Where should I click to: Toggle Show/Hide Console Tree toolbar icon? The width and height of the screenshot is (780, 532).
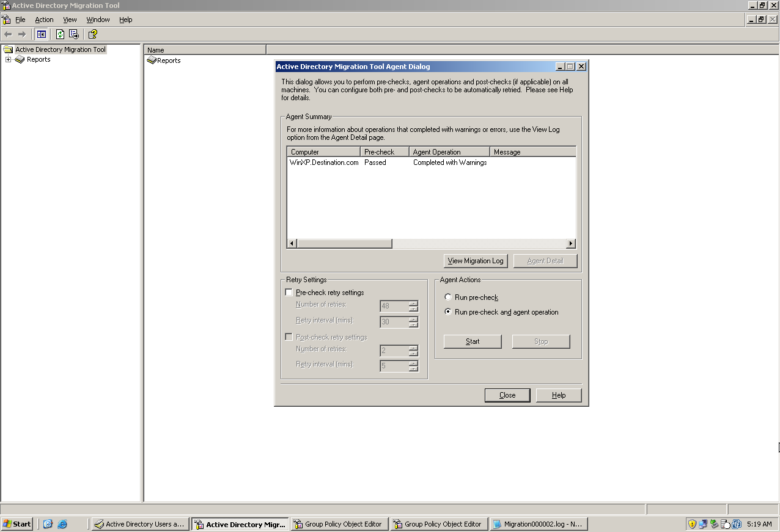point(41,34)
